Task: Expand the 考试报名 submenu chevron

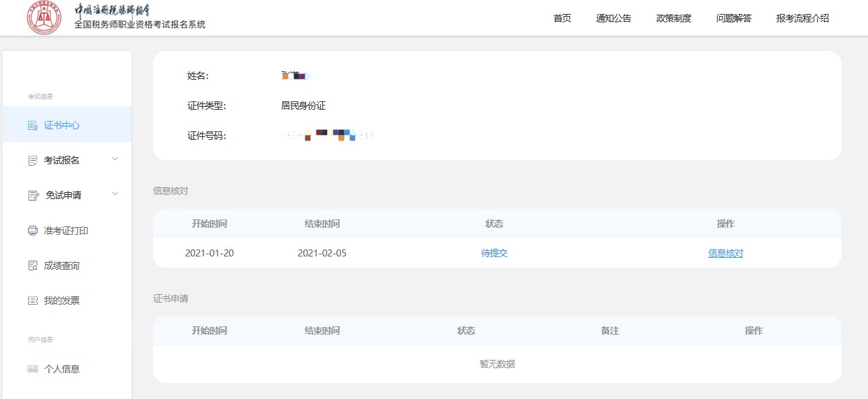Action: point(115,159)
